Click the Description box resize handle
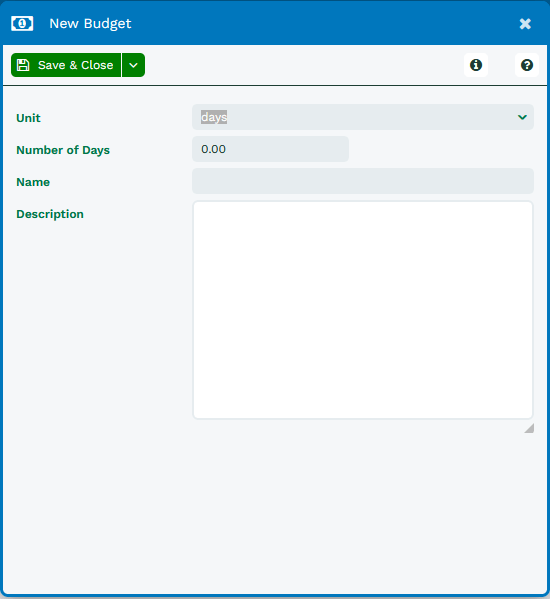The image size is (550, 599). (529, 428)
